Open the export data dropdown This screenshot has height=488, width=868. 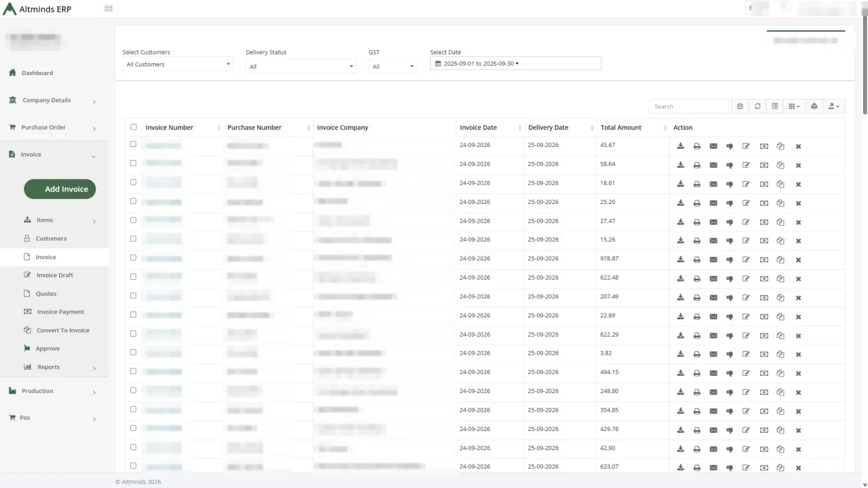point(834,107)
